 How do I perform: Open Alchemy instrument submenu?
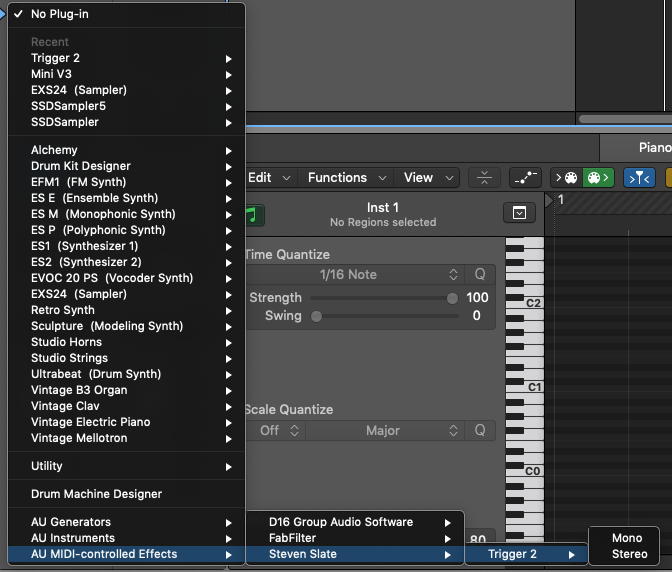pos(126,150)
